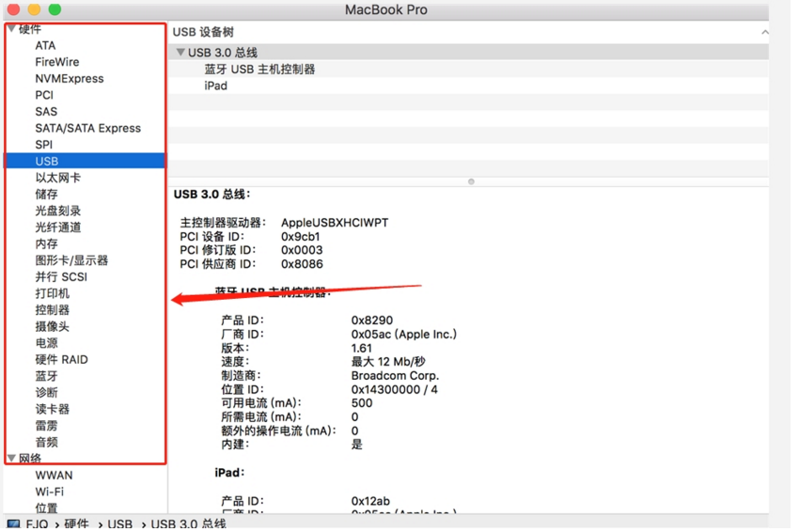Select SATA/SATA Express in sidebar

87,128
